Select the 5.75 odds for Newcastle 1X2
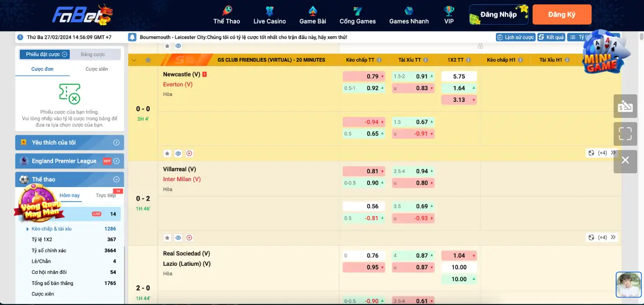The width and height of the screenshot is (644, 305). coord(459,77)
